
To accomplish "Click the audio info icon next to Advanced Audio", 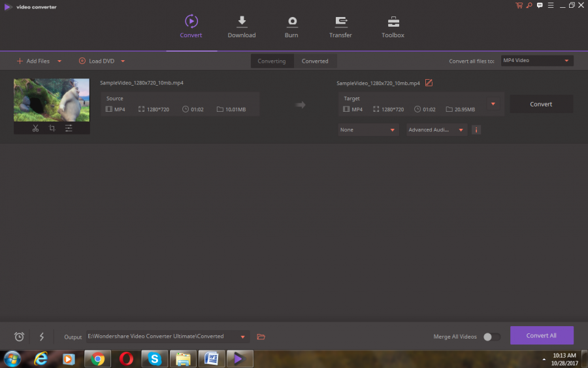I will pyautogui.click(x=476, y=130).
